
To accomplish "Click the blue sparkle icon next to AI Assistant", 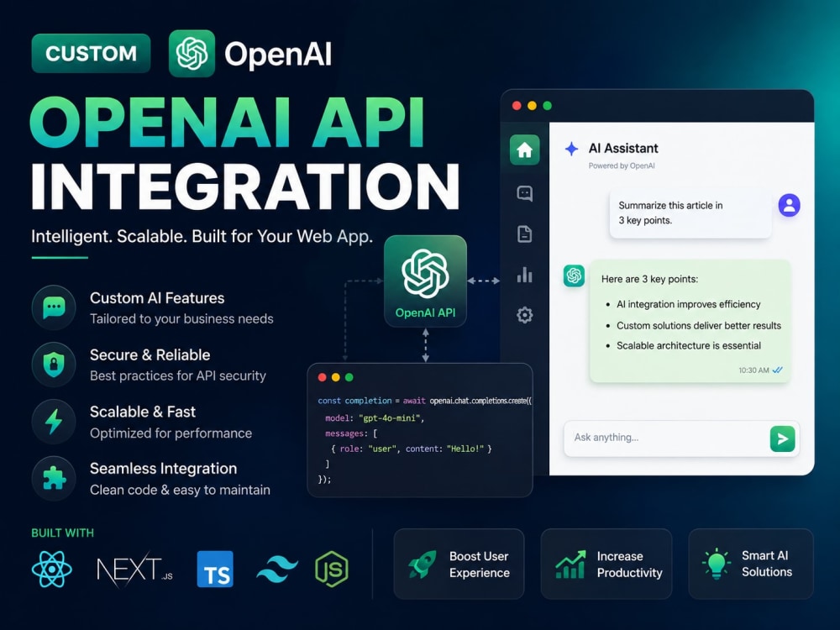I will [x=571, y=149].
